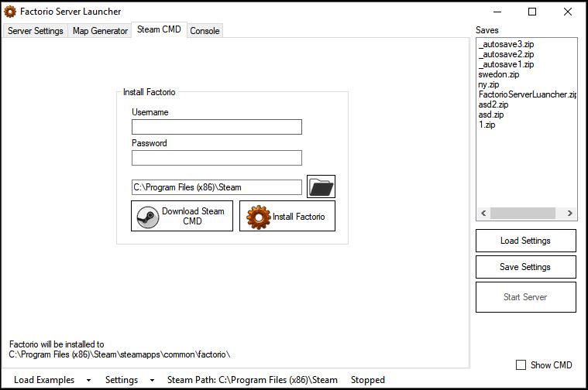Viewport: 588px width, 390px height.
Task: Select asd.zip save file
Action: tap(491, 115)
